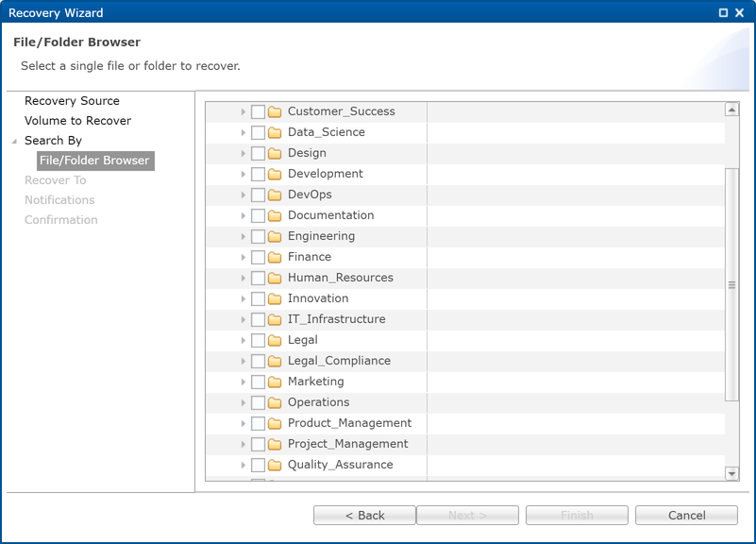Click the Back button
756x544 pixels.
[x=364, y=515]
